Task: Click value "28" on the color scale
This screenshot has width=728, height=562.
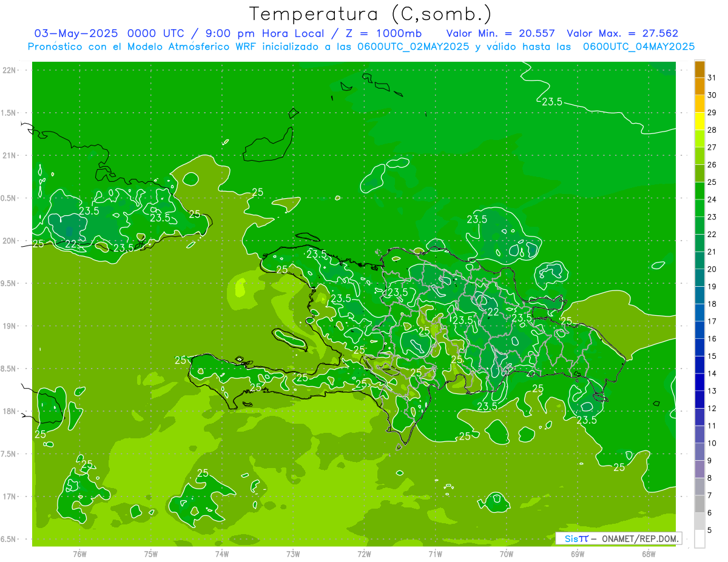Action: (x=712, y=130)
